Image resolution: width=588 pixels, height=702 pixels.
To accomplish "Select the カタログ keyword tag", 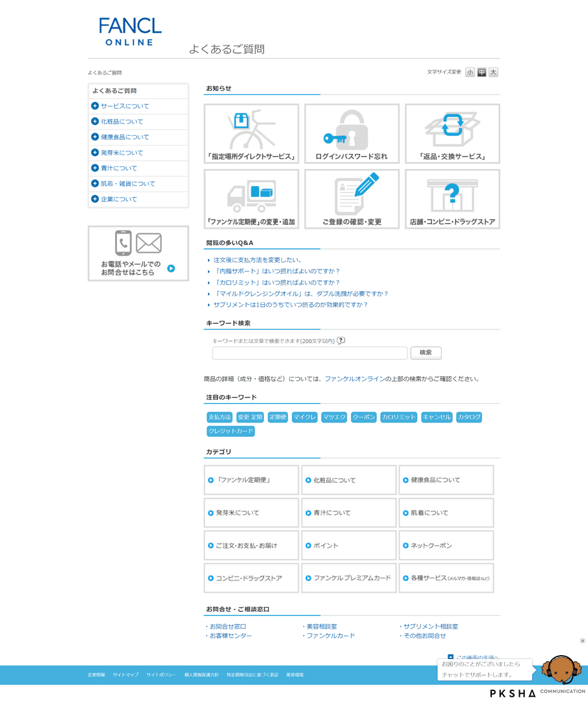I will pos(469,417).
